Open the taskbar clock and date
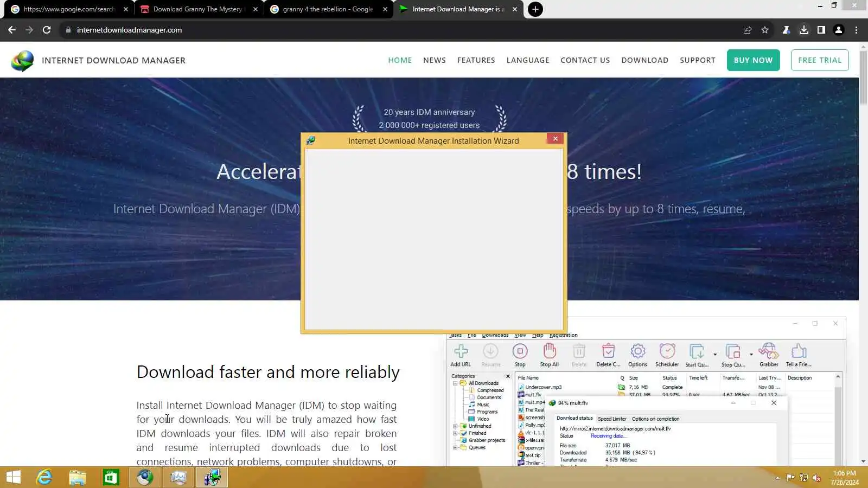 point(845,478)
